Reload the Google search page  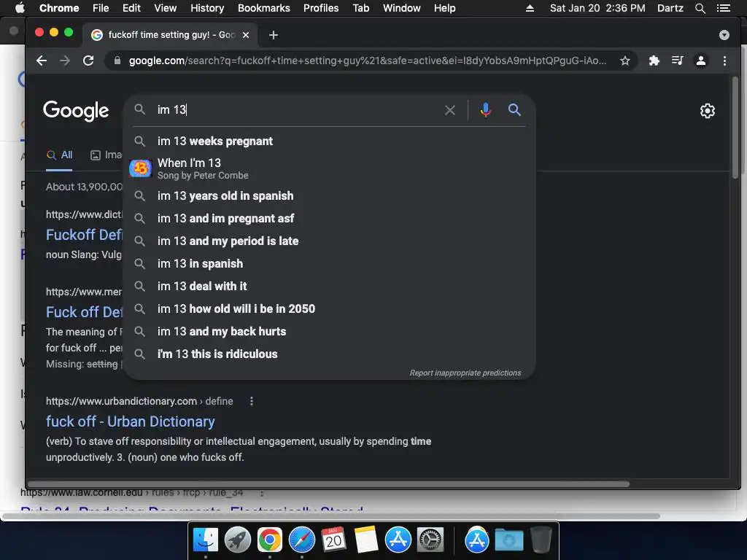tap(88, 61)
